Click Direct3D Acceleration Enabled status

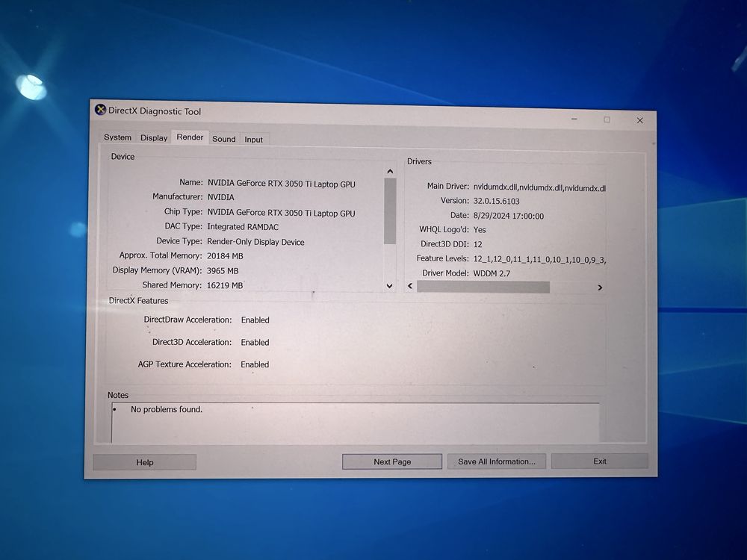[x=255, y=343]
